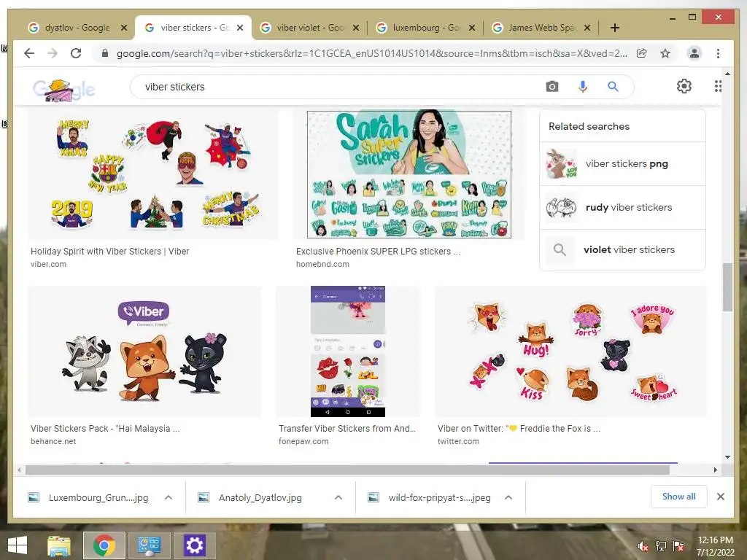Switch to the dyatlov Google tab
747x560 pixels.
tap(76, 28)
